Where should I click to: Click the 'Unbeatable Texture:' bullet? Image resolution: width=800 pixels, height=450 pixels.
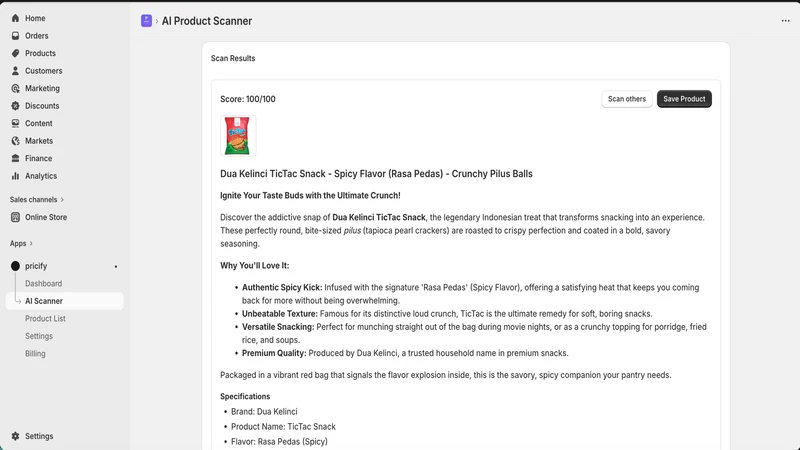tap(280, 314)
